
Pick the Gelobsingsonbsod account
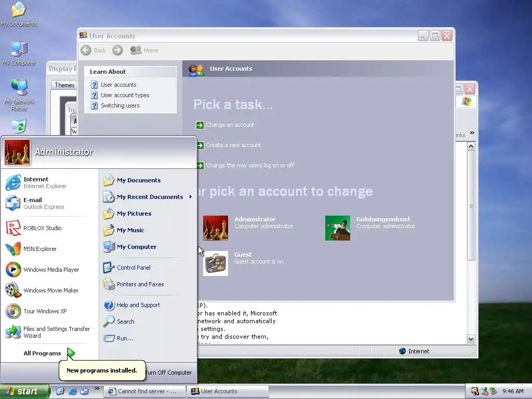[370, 228]
